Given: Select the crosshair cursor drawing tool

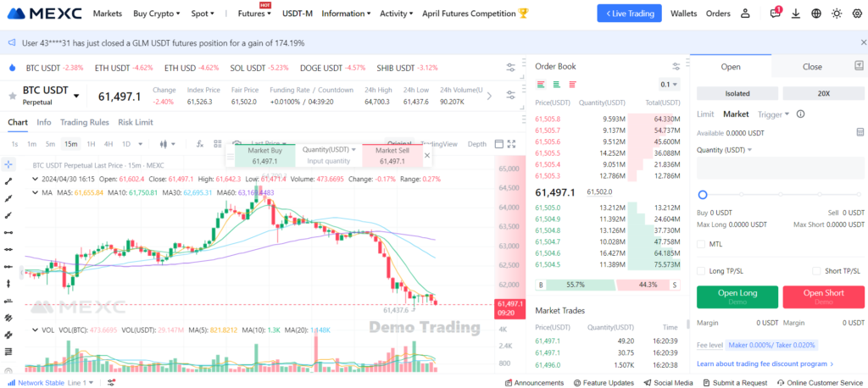Looking at the screenshot, I should pyautogui.click(x=8, y=164).
